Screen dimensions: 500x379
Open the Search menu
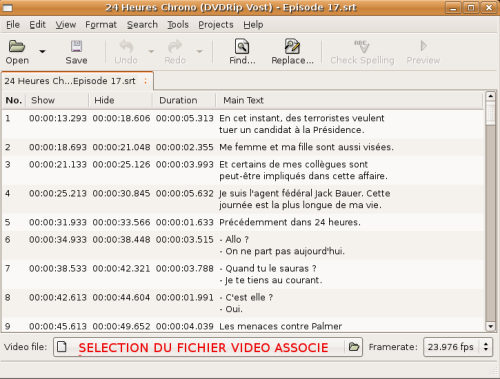pos(142,25)
